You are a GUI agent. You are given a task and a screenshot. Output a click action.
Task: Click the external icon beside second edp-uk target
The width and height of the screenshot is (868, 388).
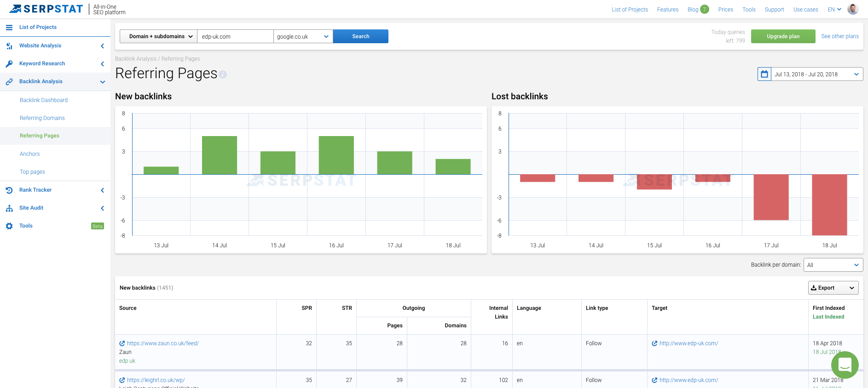click(654, 380)
